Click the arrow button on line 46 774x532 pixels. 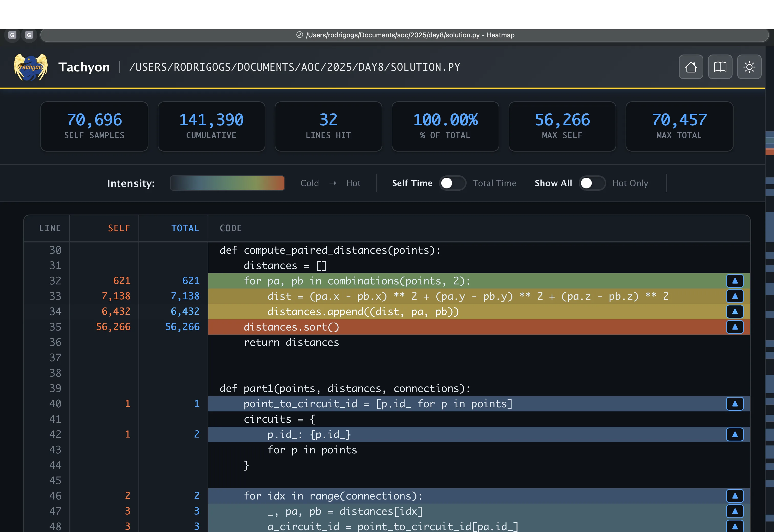coord(735,496)
